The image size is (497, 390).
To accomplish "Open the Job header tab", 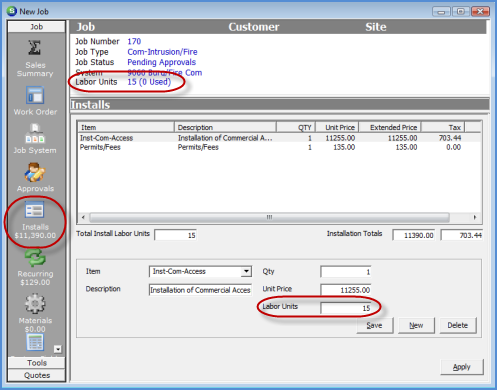I will (x=86, y=27).
